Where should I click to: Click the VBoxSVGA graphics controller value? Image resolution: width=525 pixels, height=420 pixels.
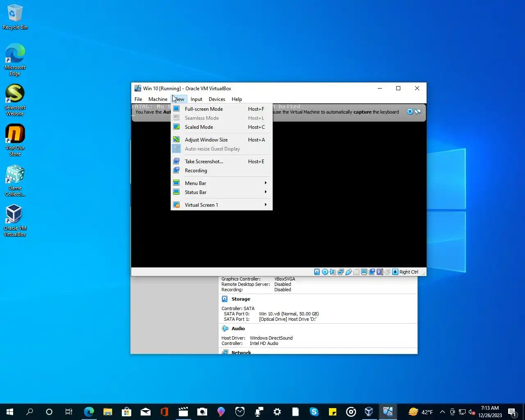click(285, 279)
